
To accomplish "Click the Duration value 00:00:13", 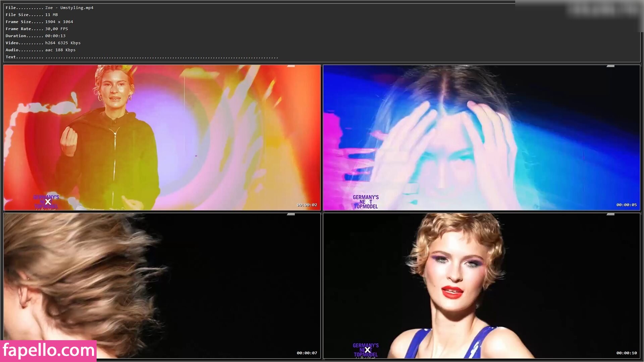I will (55, 36).
